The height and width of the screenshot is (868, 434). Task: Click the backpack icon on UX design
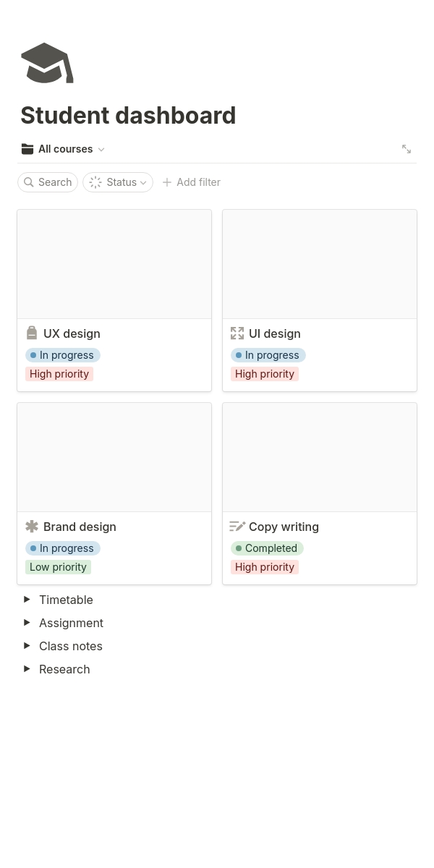pyautogui.click(x=32, y=333)
